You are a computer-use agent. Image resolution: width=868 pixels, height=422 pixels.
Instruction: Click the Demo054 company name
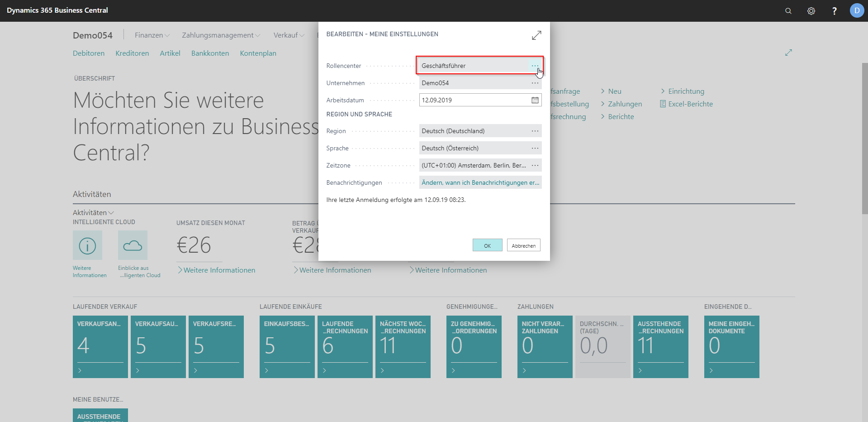tap(93, 35)
